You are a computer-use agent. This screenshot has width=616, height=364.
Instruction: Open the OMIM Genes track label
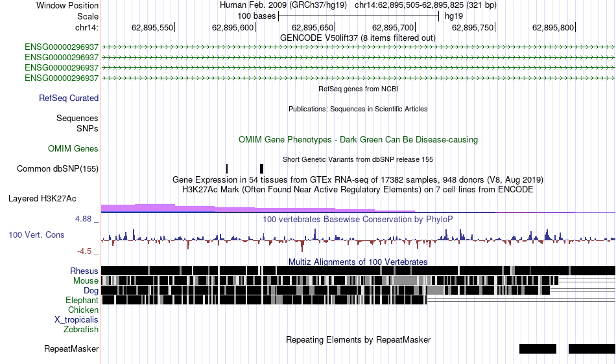coord(73,149)
